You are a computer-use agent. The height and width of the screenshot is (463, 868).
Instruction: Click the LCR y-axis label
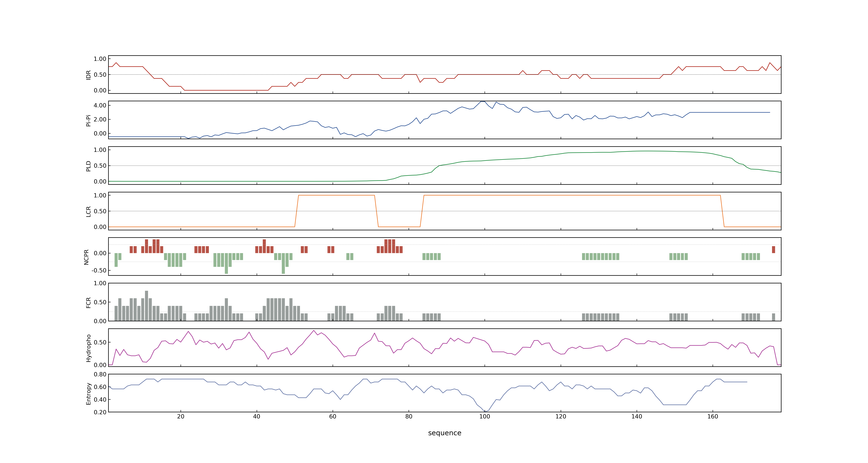88,211
